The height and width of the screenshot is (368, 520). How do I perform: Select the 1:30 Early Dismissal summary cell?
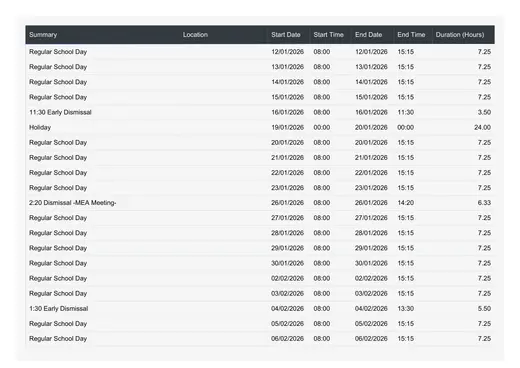(58, 308)
